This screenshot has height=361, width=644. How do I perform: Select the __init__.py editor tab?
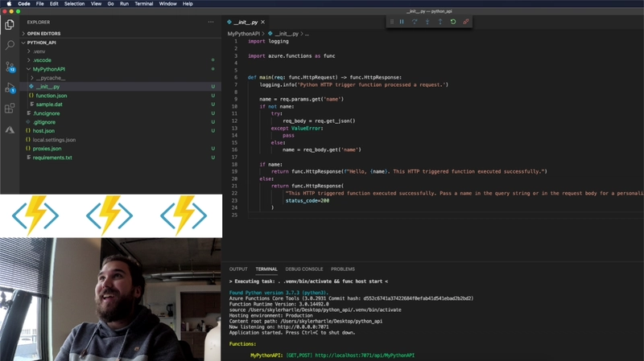tap(246, 23)
